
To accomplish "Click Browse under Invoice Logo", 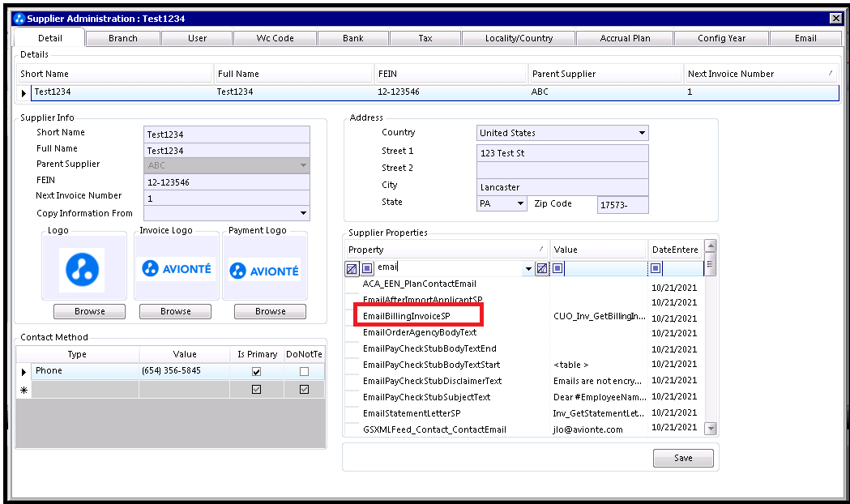I will (x=175, y=312).
